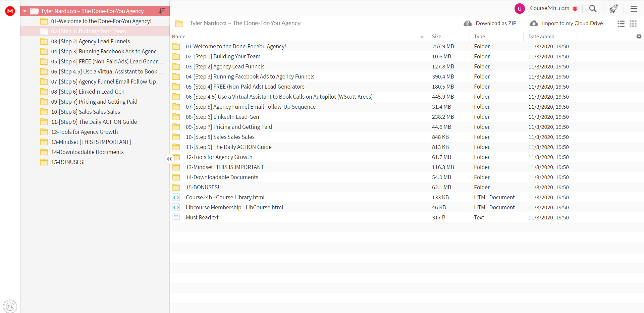Click folder icon of 03-[Step 2] list row

tap(176, 66)
